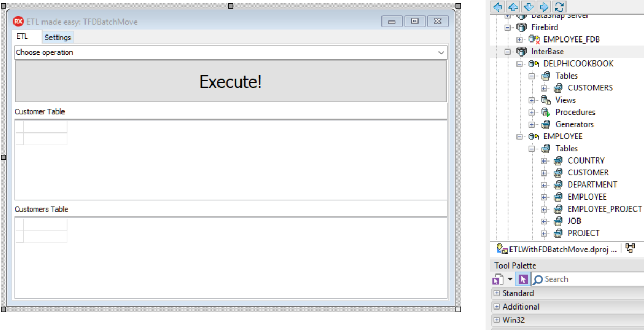Expand the Generators node
The width and height of the screenshot is (644, 330).
(x=532, y=124)
